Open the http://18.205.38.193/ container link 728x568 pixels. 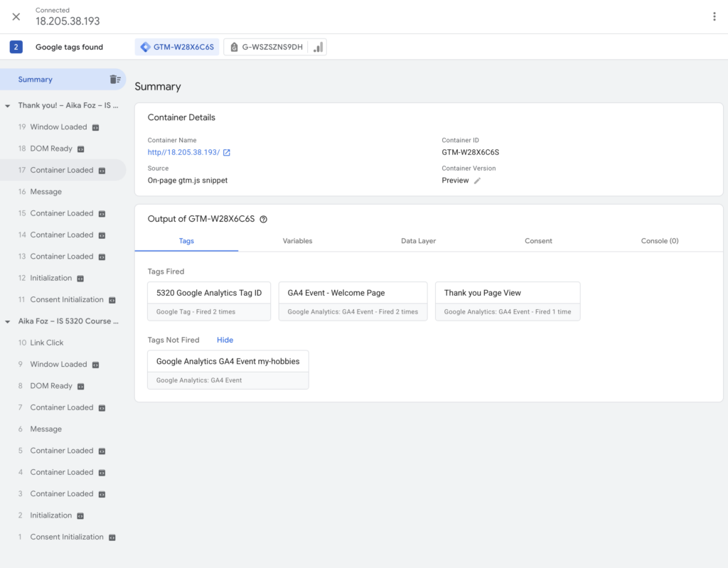[183, 153]
